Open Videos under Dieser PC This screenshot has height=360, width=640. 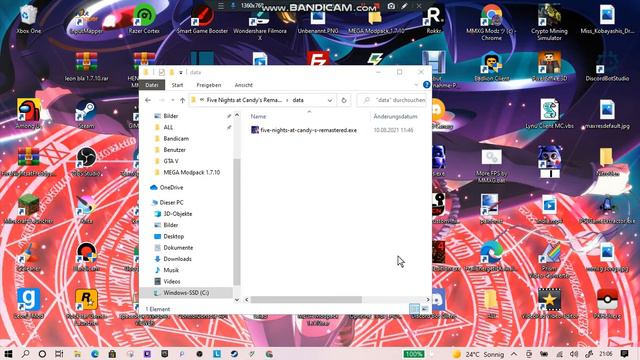point(171,282)
